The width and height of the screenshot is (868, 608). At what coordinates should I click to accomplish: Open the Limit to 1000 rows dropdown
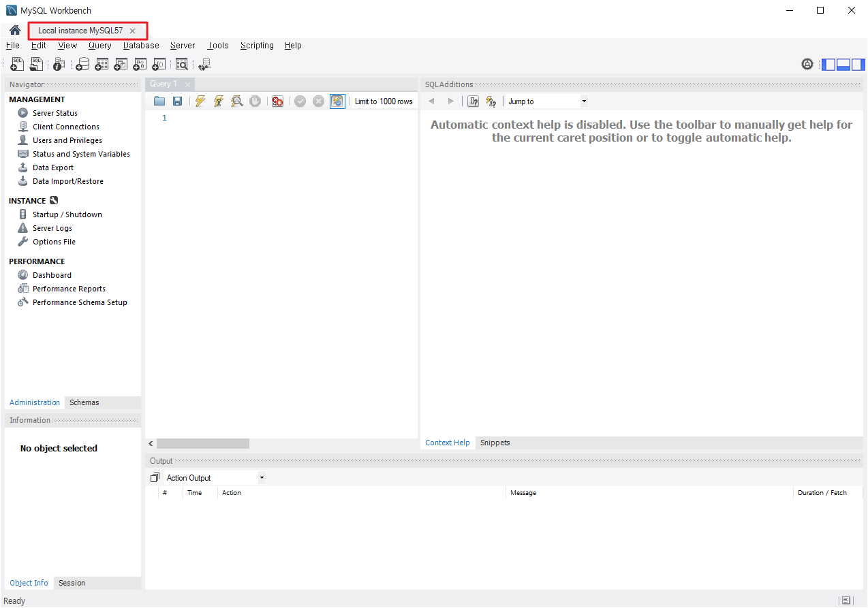pyautogui.click(x=384, y=101)
